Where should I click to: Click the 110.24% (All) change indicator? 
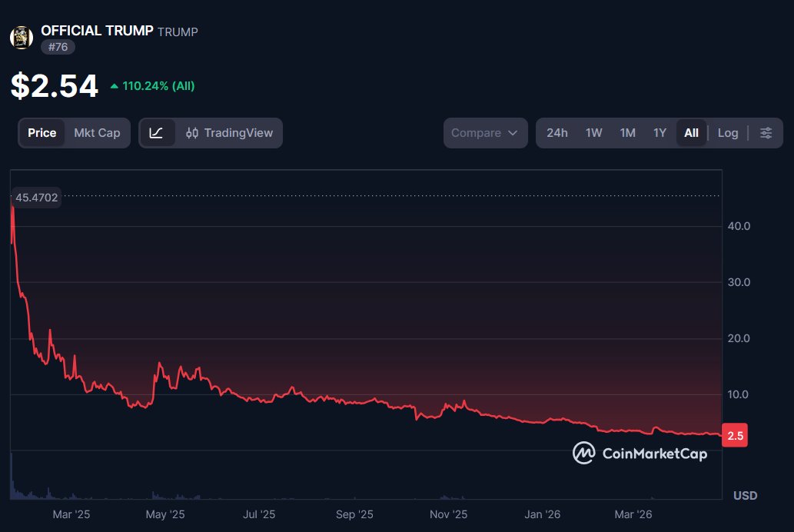(152, 86)
